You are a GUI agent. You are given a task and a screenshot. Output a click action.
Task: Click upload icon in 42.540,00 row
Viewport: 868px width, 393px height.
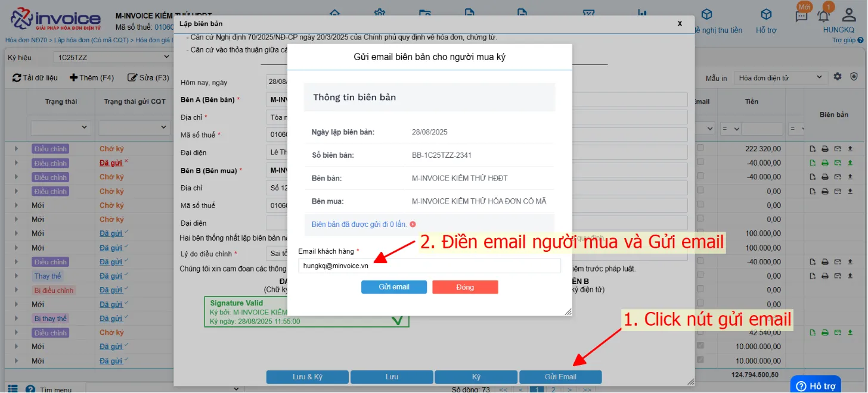coord(850,333)
